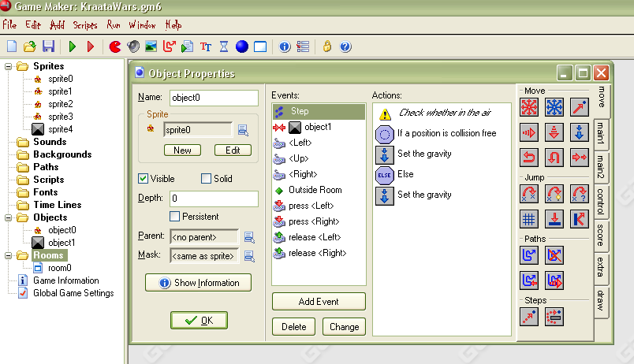Confirm with the OK button
The width and height of the screenshot is (634, 364).
(x=199, y=321)
